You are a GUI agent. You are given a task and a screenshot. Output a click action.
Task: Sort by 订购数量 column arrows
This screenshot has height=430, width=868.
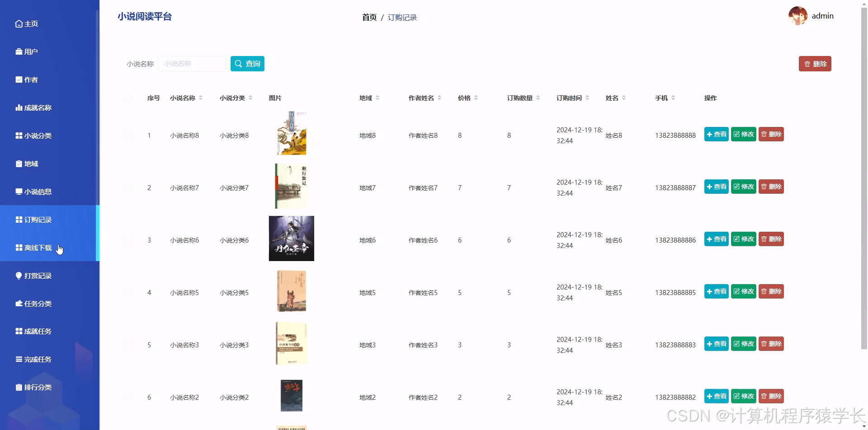[x=538, y=98]
